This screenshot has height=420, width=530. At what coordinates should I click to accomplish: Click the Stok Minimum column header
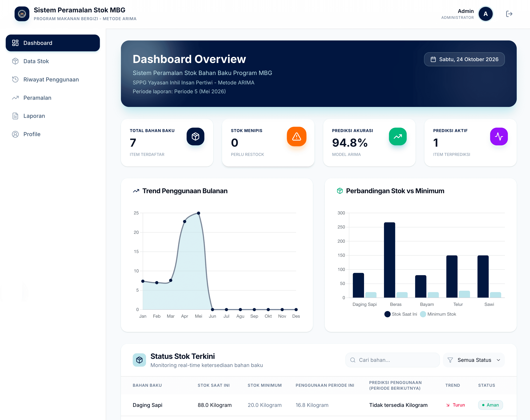point(265,385)
